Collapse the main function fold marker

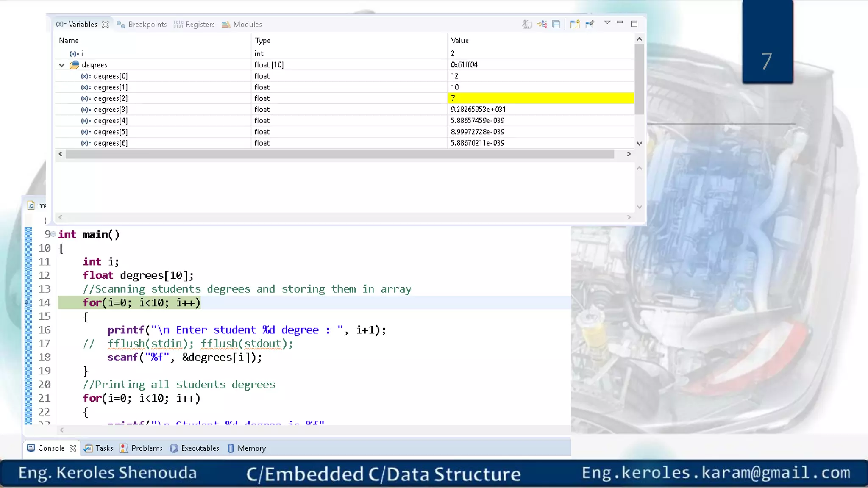click(x=54, y=234)
